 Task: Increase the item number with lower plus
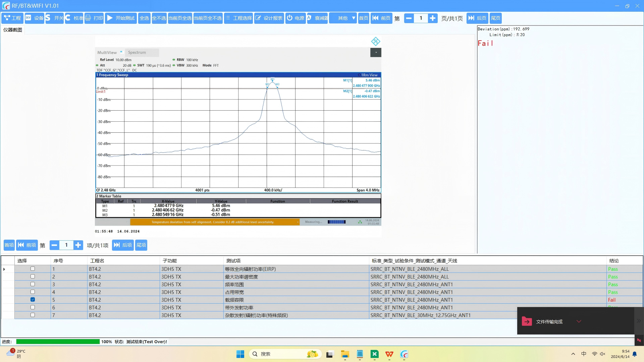(78, 245)
